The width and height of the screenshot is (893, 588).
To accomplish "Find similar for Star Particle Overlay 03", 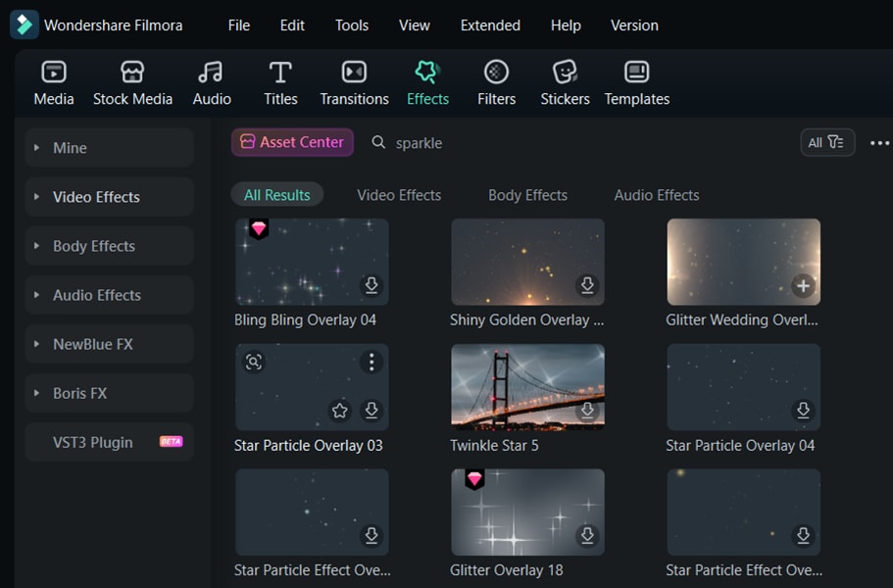I will 254,362.
